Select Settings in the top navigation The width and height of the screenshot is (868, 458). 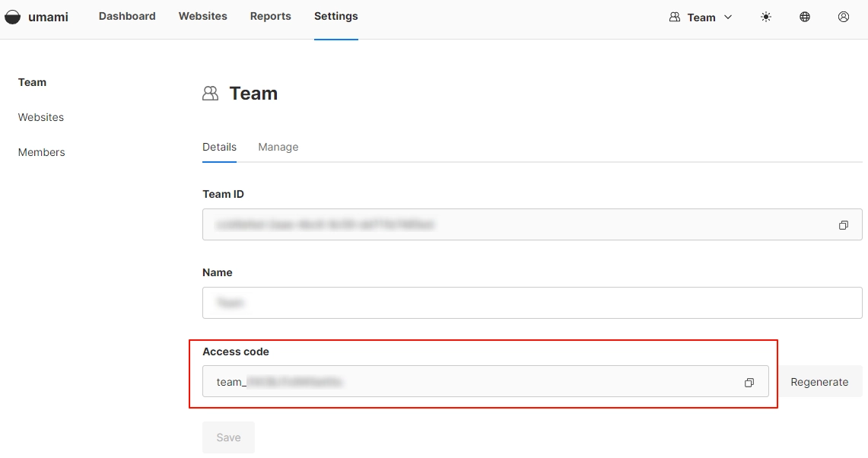pos(335,16)
